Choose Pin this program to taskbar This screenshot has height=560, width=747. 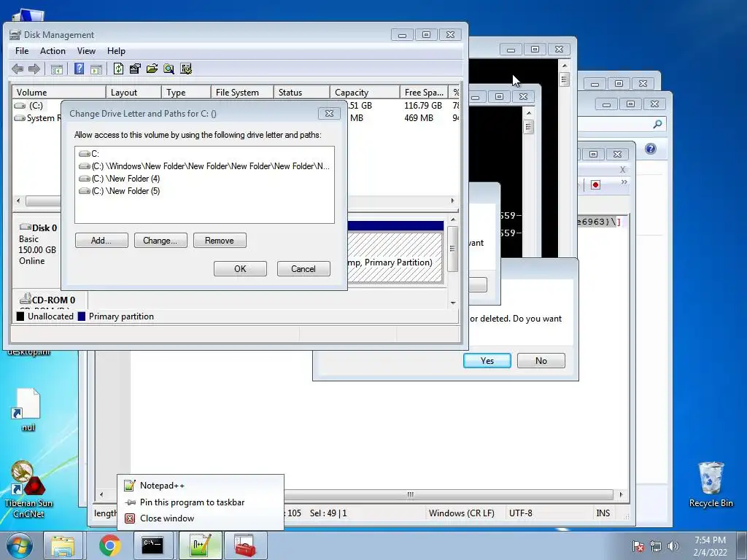pos(200,502)
